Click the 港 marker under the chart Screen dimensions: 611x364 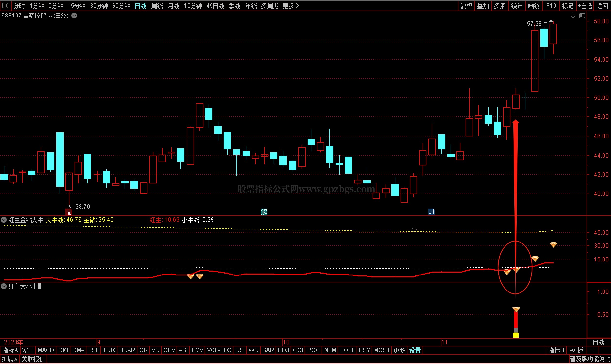[x=69, y=212]
